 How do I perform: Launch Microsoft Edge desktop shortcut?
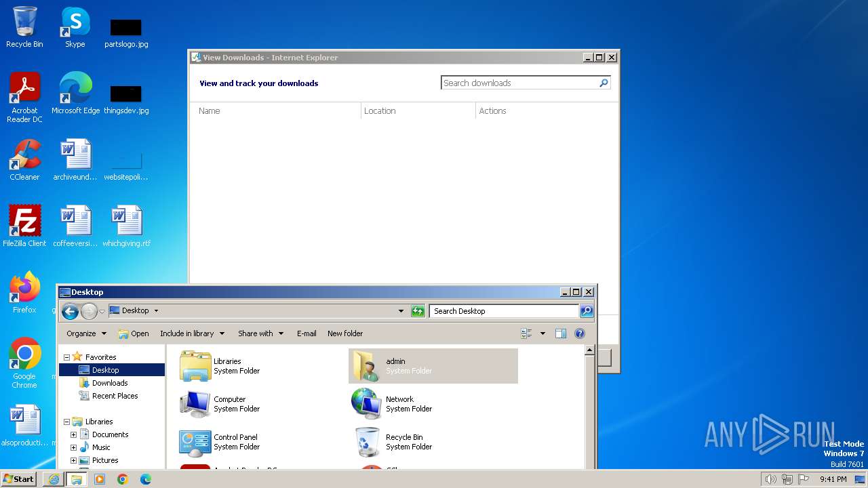[75, 94]
